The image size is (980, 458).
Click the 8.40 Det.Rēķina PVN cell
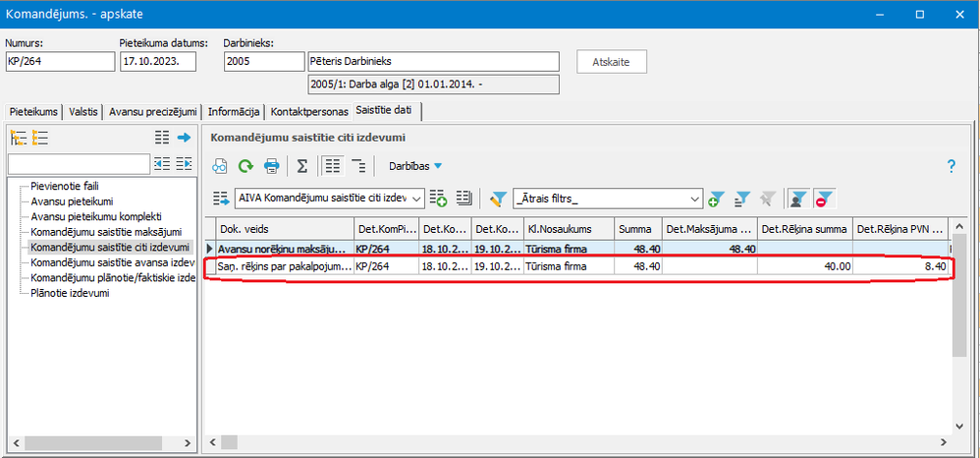tap(900, 266)
